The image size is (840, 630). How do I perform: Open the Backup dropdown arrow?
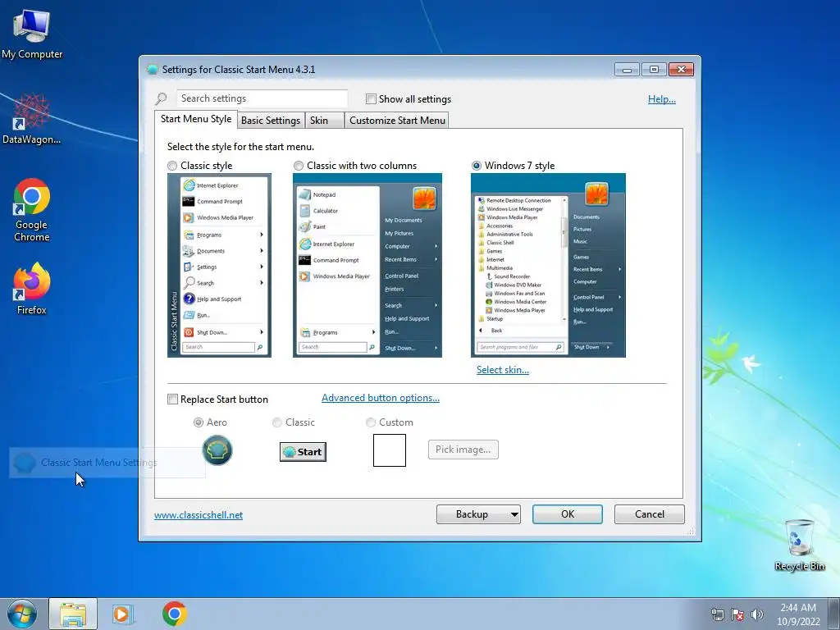tap(514, 515)
